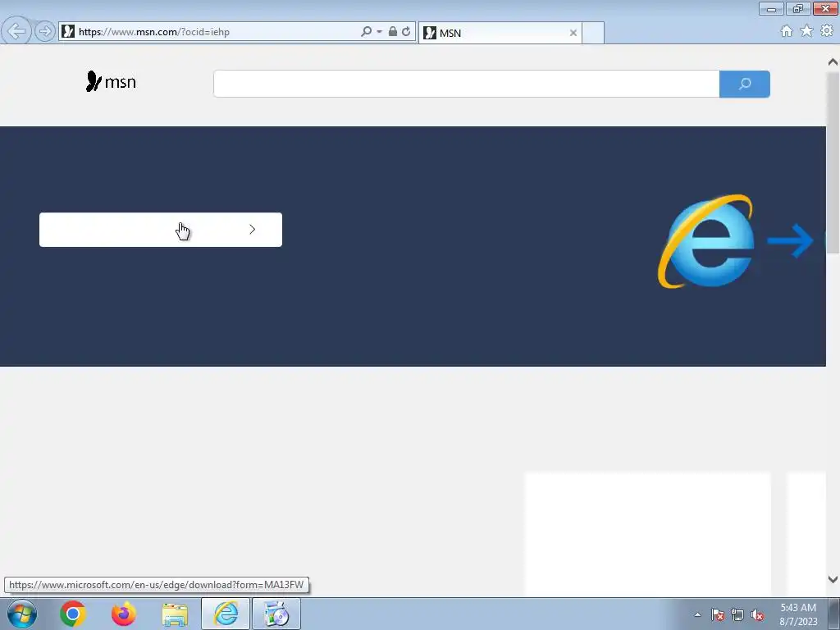Click the blue search magnifier button
The image size is (840, 630).
coord(745,84)
